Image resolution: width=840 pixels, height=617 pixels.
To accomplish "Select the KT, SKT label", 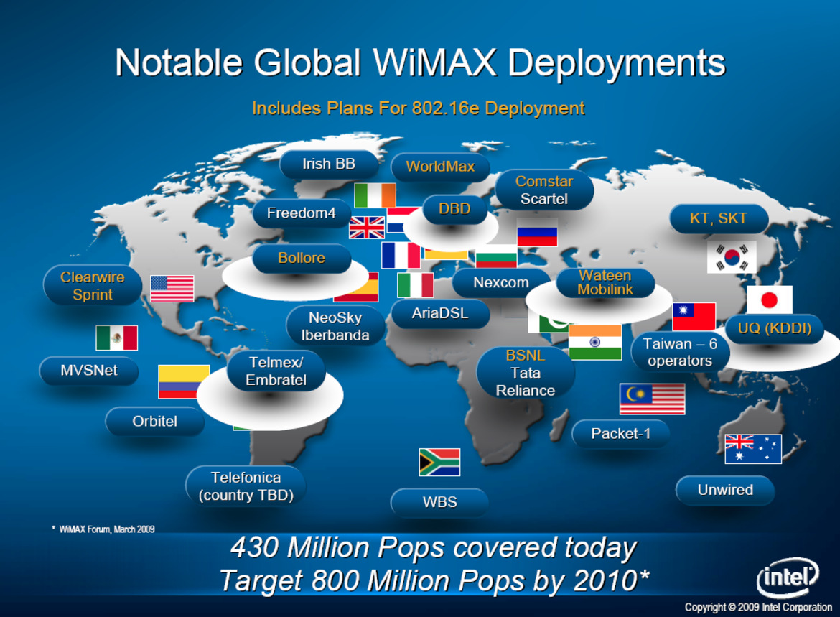I will point(719,218).
